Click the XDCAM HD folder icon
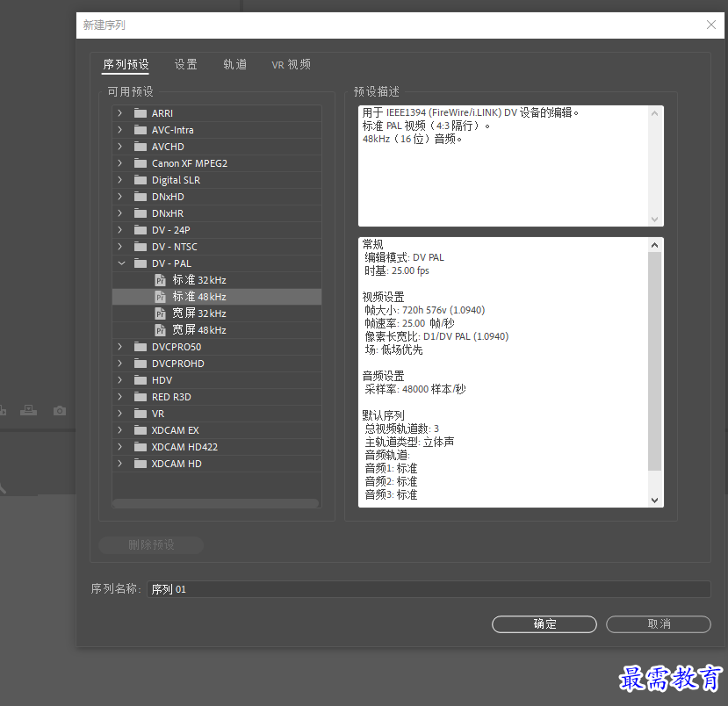The height and width of the screenshot is (706, 728). click(x=141, y=464)
